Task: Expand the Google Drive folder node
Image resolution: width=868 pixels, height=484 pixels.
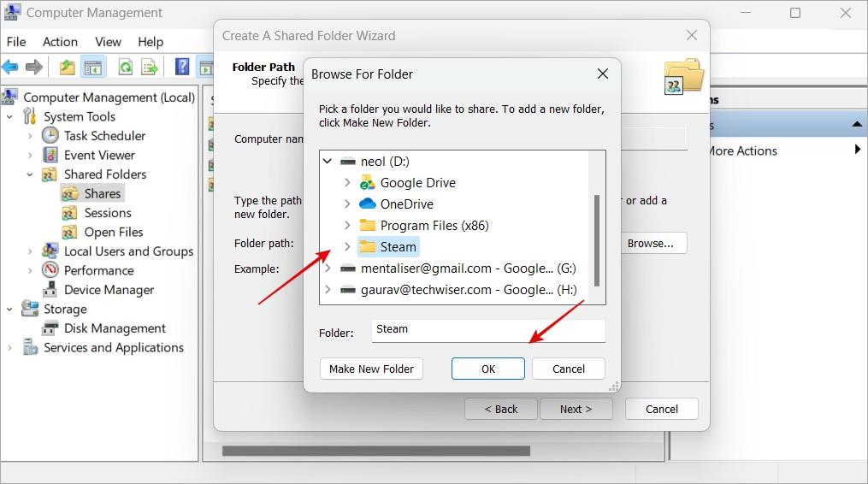Action: click(347, 182)
